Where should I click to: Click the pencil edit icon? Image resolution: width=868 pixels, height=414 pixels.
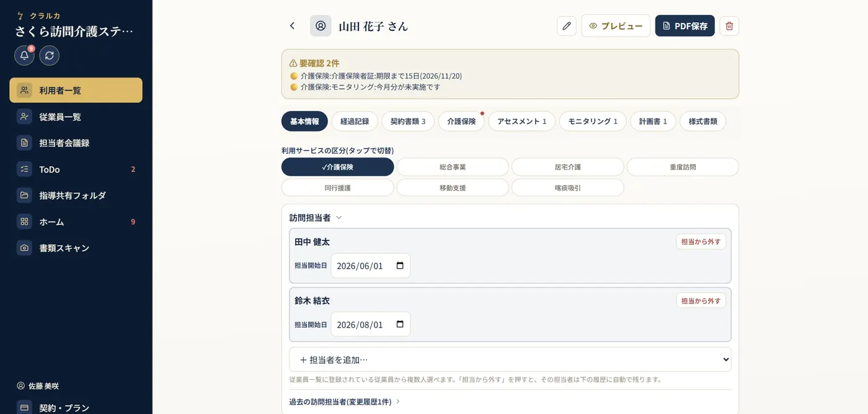(x=567, y=26)
